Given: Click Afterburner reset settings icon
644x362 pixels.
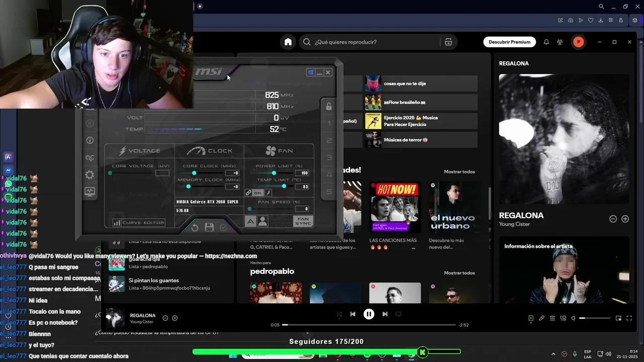Looking at the screenshot, I should 195,228.
